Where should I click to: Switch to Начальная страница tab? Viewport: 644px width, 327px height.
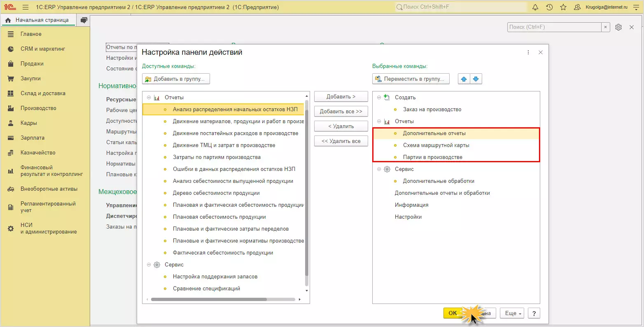point(38,20)
